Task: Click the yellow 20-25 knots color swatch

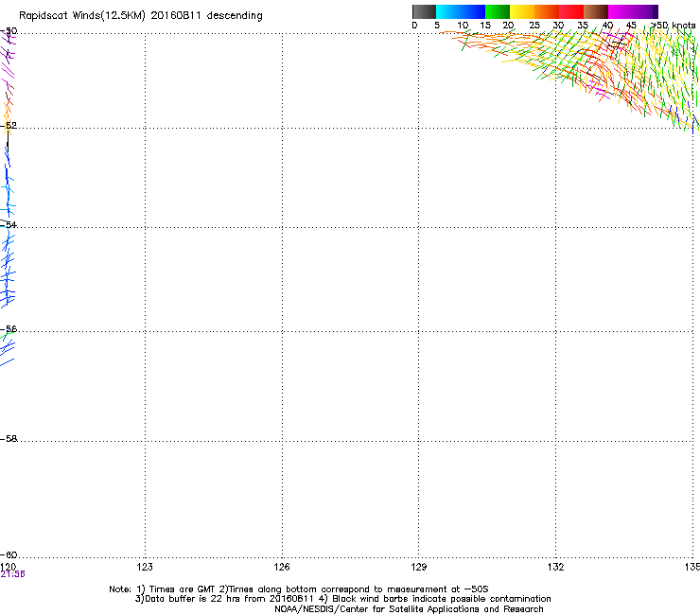Action: (x=522, y=11)
